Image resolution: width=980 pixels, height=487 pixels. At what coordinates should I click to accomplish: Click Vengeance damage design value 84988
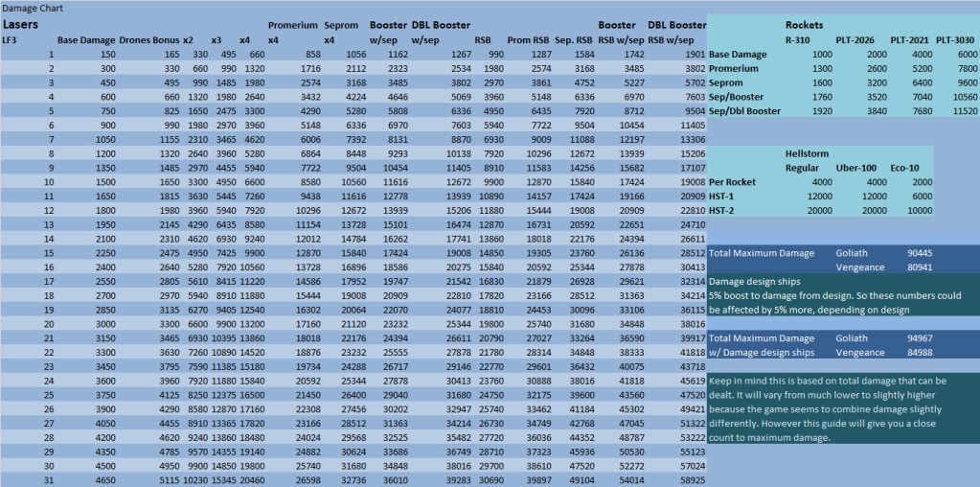(x=920, y=352)
